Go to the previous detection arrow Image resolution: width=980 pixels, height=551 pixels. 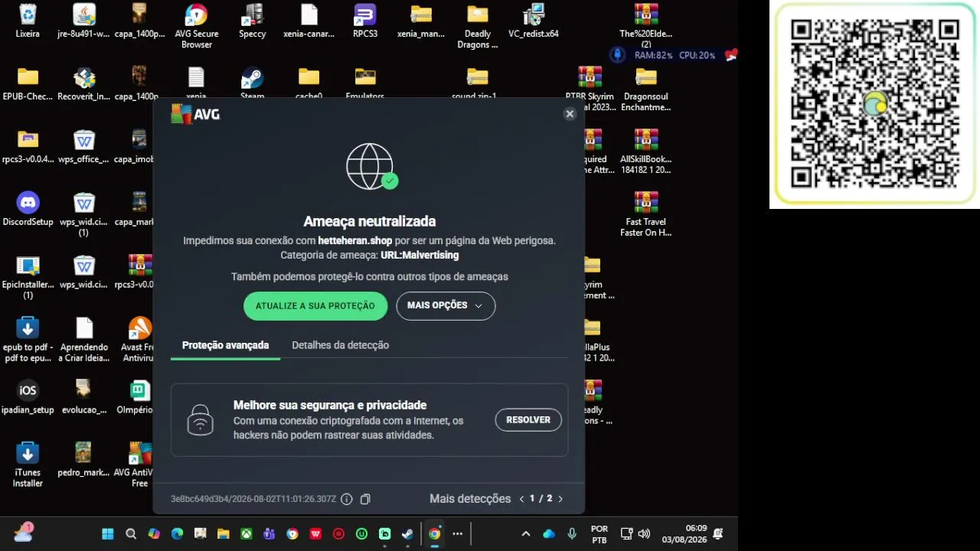click(x=522, y=499)
